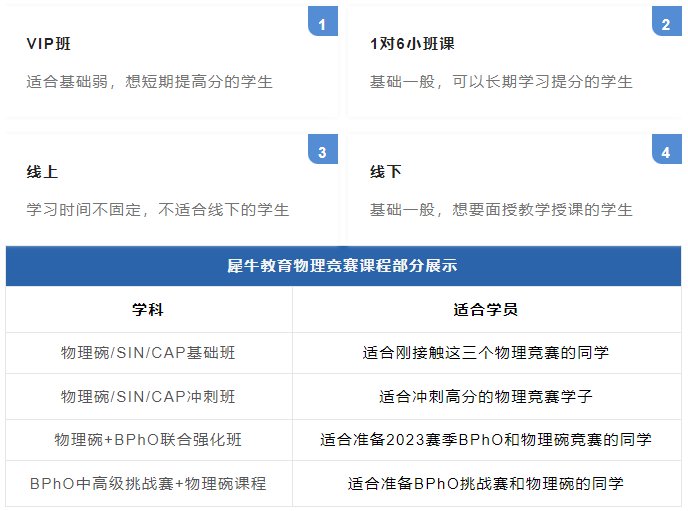688x511 pixels.
Task: Click the number 3 badge on 线上 card
Action: click(x=323, y=149)
